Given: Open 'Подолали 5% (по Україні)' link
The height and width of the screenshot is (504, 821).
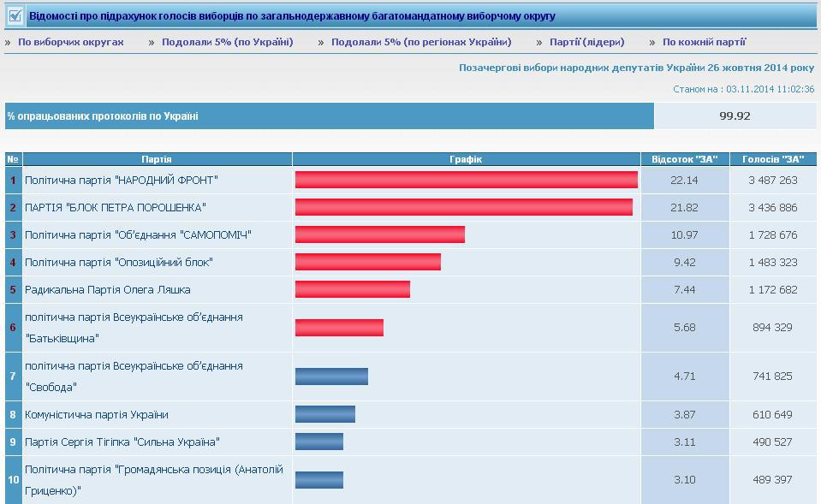Looking at the screenshot, I should [x=227, y=42].
